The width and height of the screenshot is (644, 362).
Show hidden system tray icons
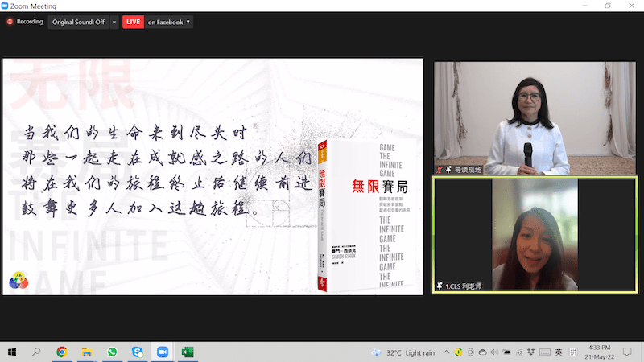coord(444,352)
